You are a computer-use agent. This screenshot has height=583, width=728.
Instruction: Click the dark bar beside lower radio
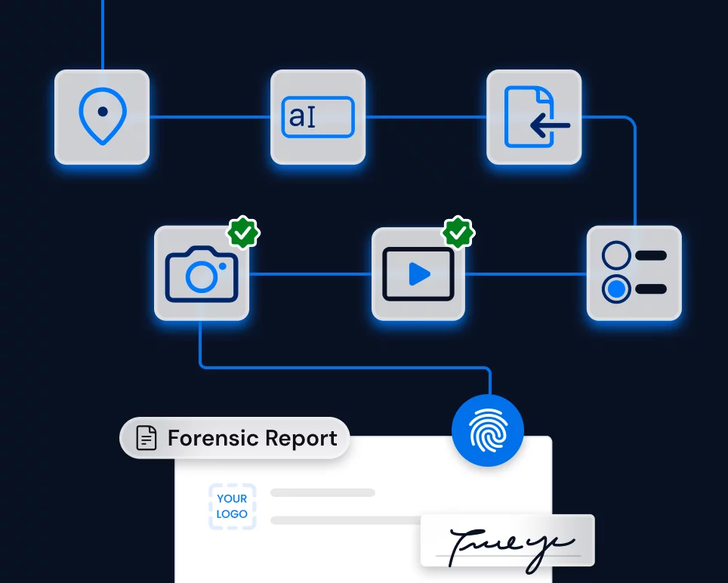[651, 289]
